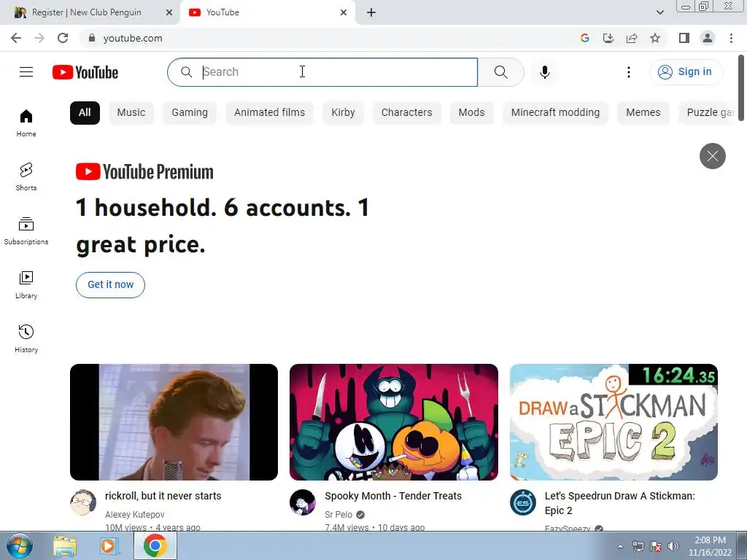Click title 'Spooky Month - Tender Treats'
The width and height of the screenshot is (747, 560).
393,496
